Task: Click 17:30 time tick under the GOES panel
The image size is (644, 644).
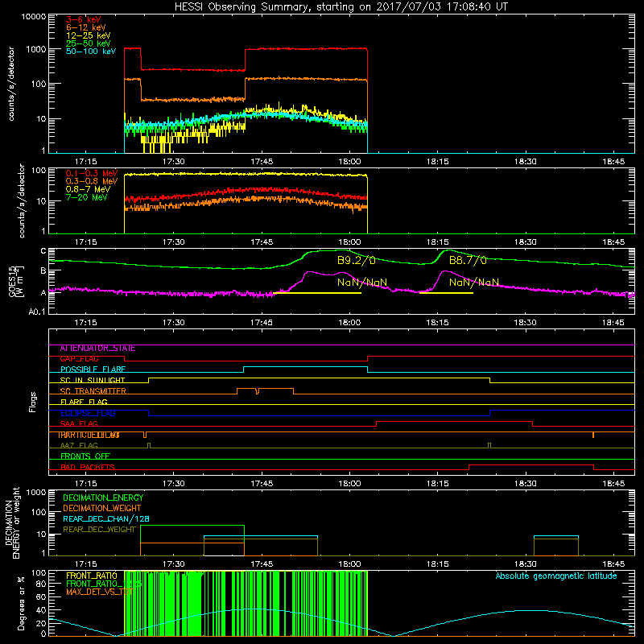Action: 173,323
